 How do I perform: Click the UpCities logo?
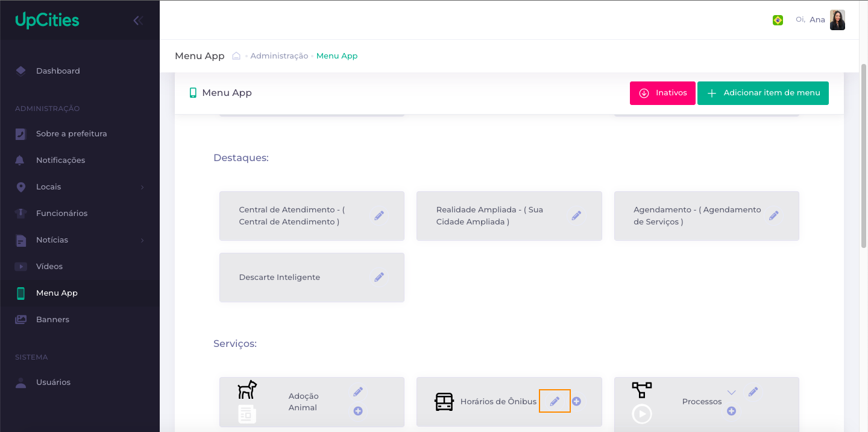(47, 21)
